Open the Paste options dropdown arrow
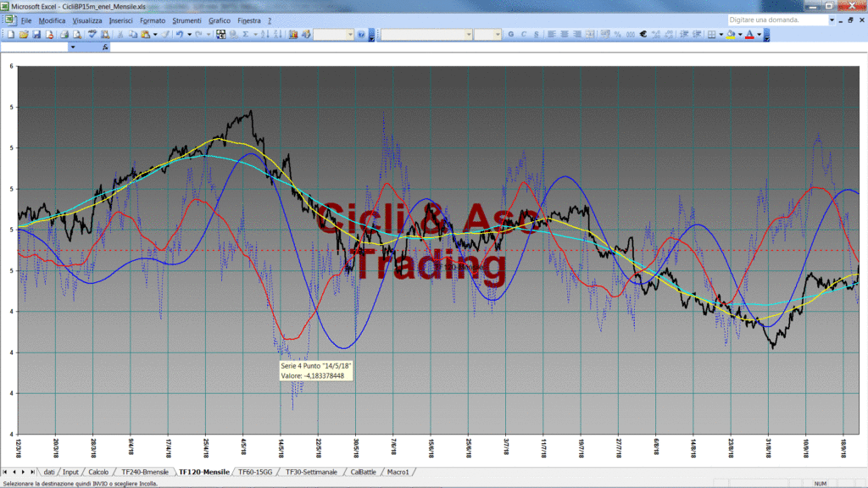This screenshot has width=868, height=488. 155,34
